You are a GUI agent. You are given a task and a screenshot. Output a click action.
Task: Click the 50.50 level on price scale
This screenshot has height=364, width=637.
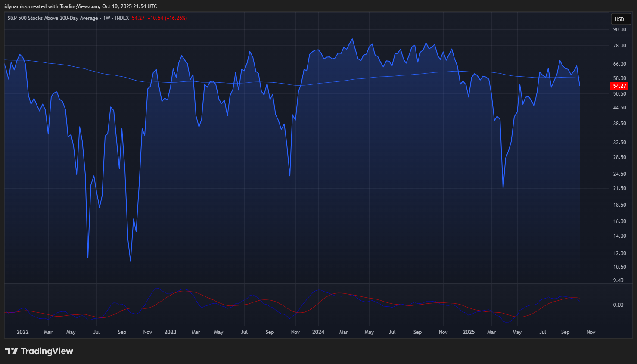(619, 94)
